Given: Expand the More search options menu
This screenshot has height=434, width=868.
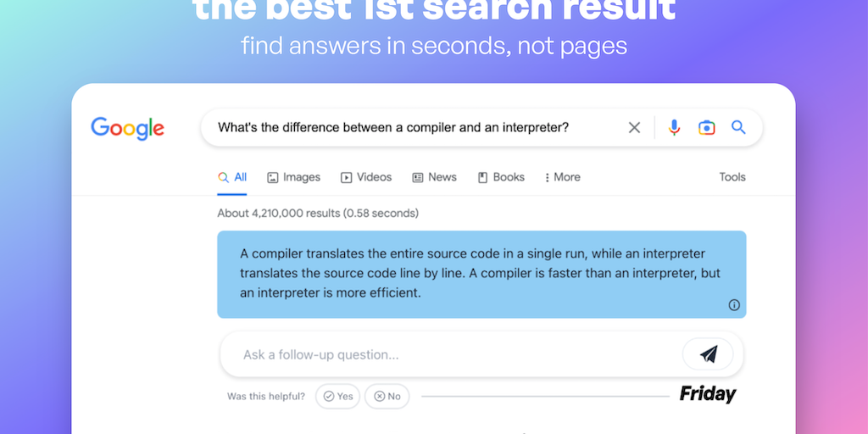Looking at the screenshot, I should tap(562, 177).
